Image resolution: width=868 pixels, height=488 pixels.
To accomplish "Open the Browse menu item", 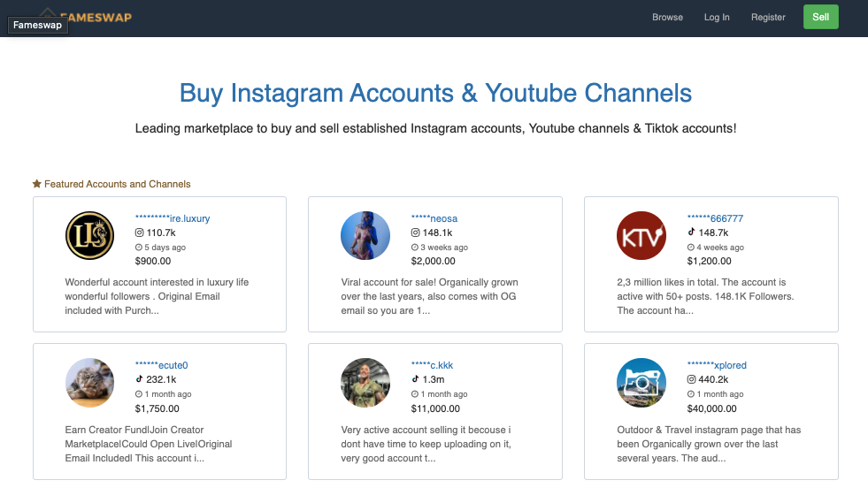I will point(667,17).
